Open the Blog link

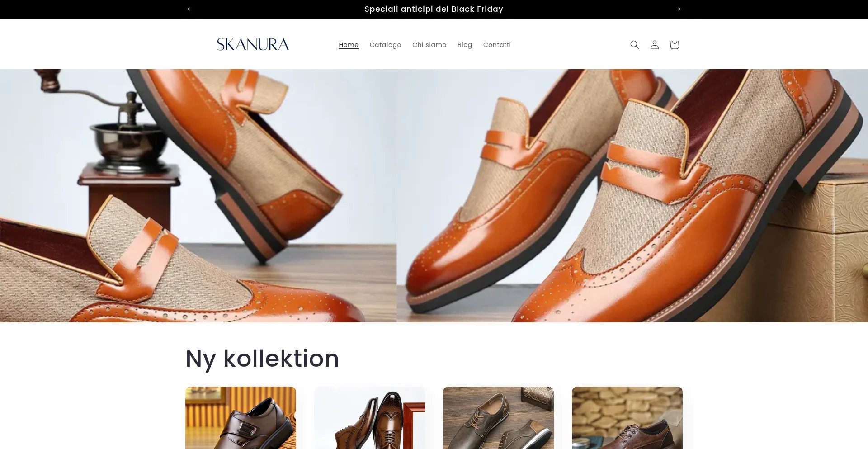pyautogui.click(x=464, y=45)
